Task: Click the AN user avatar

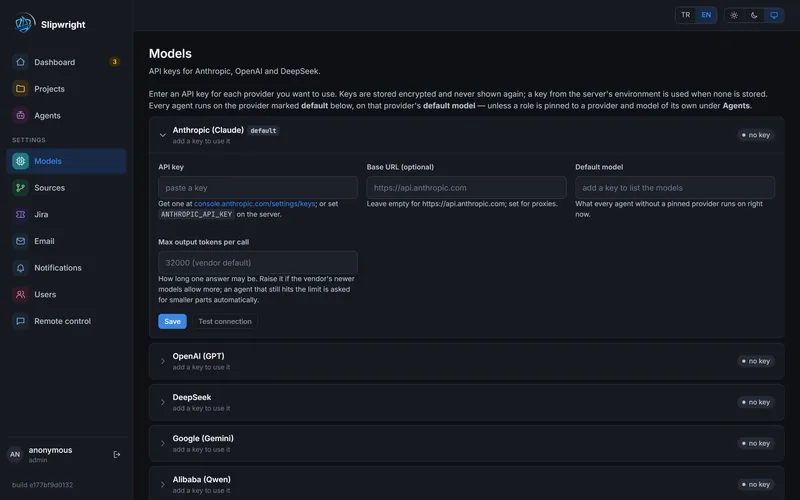Action: click(x=15, y=454)
